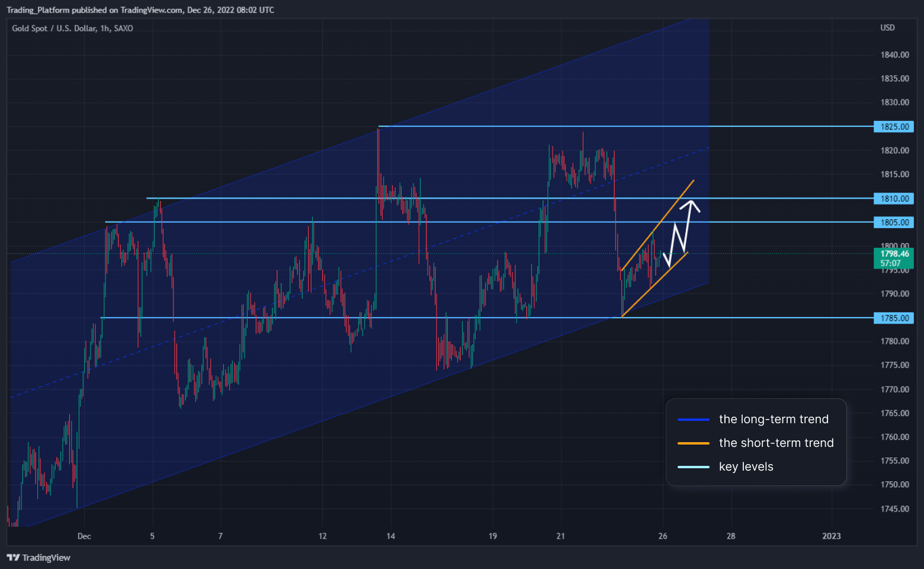Click the 1825.00 key level price tag
Viewport: 924px width, 569px height.
pyautogui.click(x=894, y=126)
